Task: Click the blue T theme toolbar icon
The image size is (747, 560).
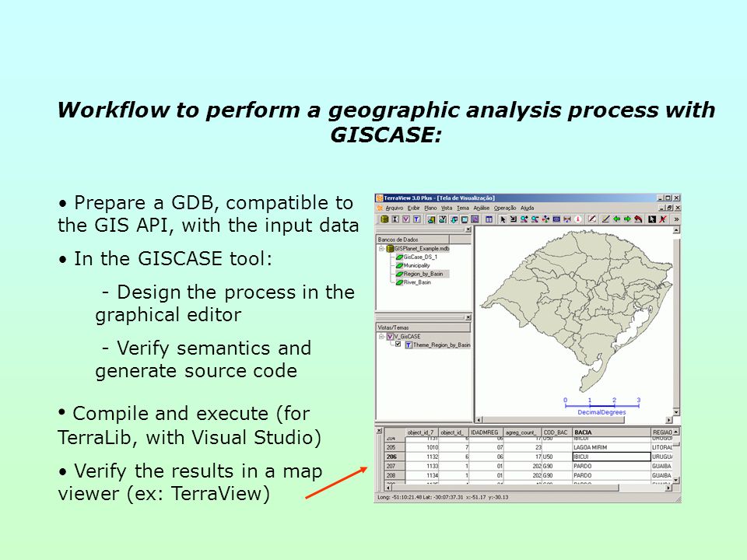Action: point(417,219)
